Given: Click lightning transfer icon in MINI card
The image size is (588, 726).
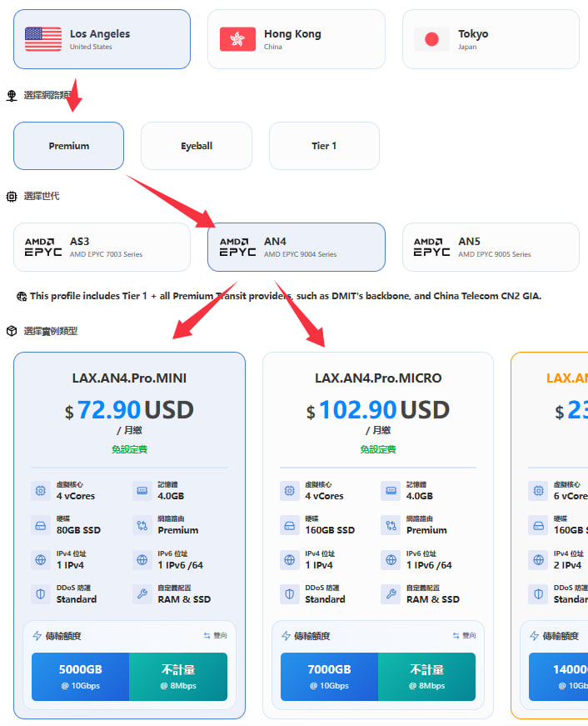Looking at the screenshot, I should (x=37, y=636).
